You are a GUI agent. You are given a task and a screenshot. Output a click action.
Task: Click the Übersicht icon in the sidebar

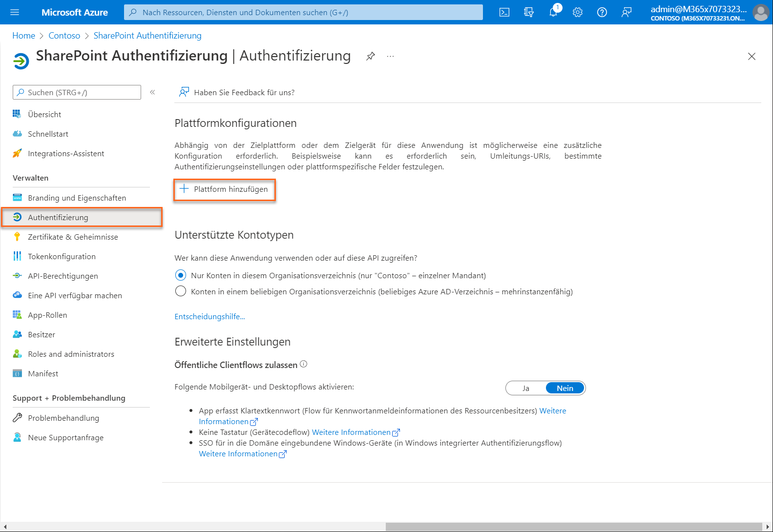tap(17, 114)
